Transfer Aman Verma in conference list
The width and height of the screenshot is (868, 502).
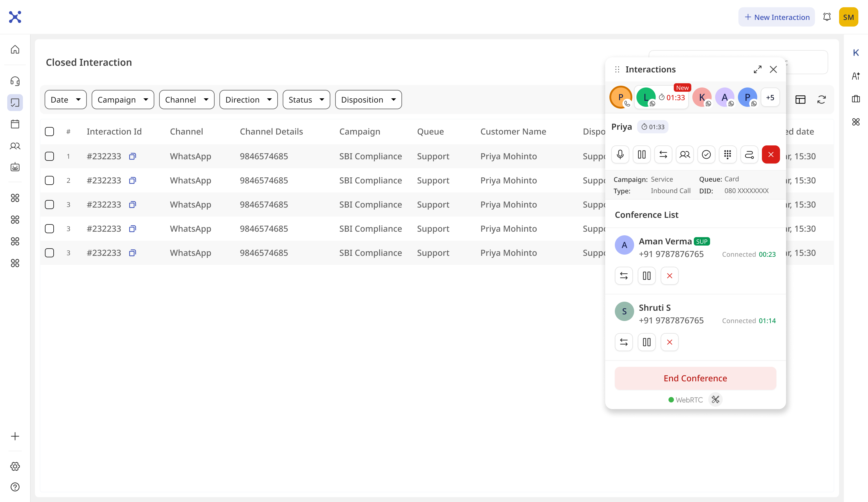click(x=624, y=276)
